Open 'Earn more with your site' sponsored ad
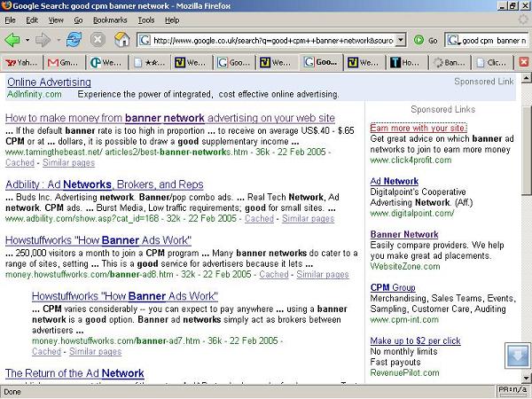The width and height of the screenshot is (532, 399). pos(419,128)
